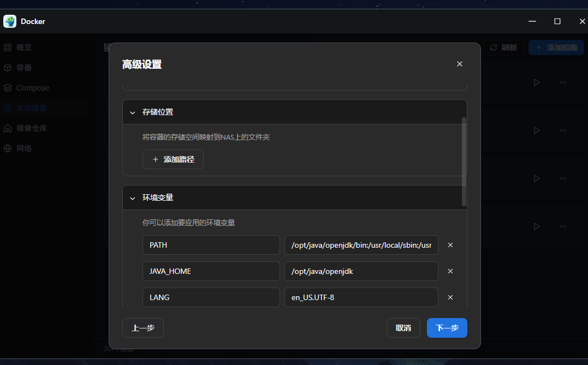Open more options for third image

tap(563, 178)
